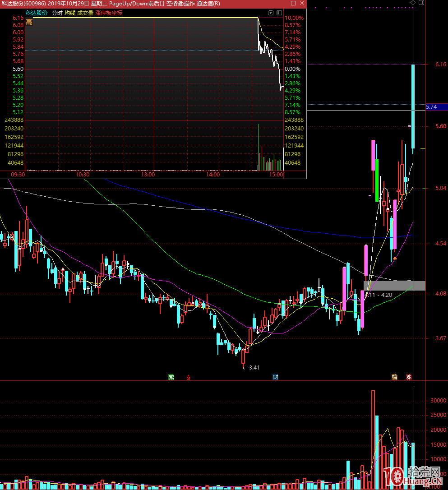
Task: Click the 科达股份 stock name label
Action: click(x=36, y=13)
